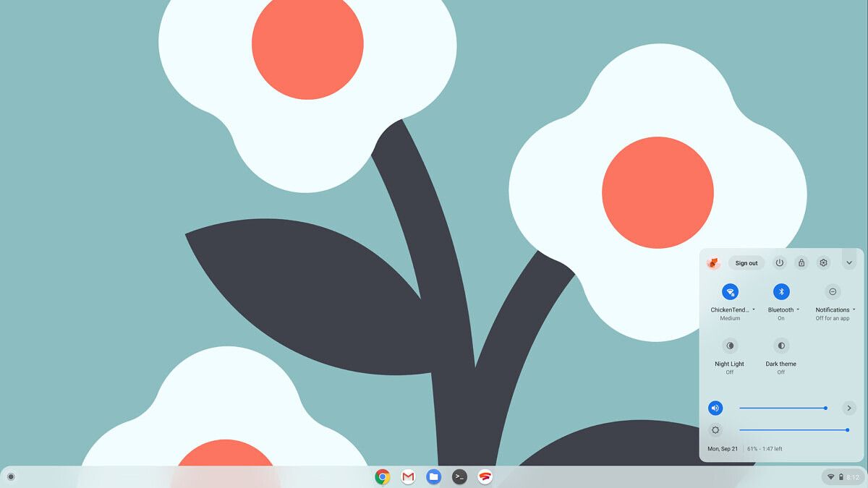Screen dimensions: 868x488
Task: Click Sign out
Action: click(746, 262)
